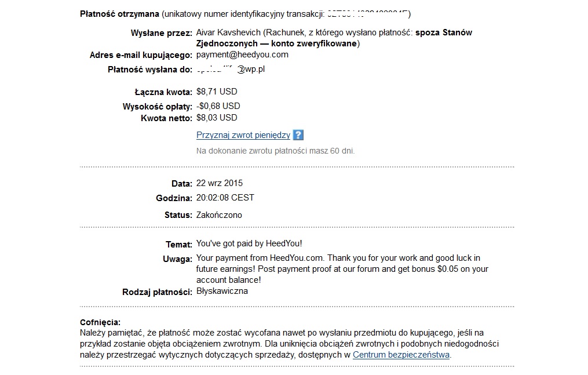
Task: Click the fee amount -$0,68 USD
Action: click(x=218, y=106)
